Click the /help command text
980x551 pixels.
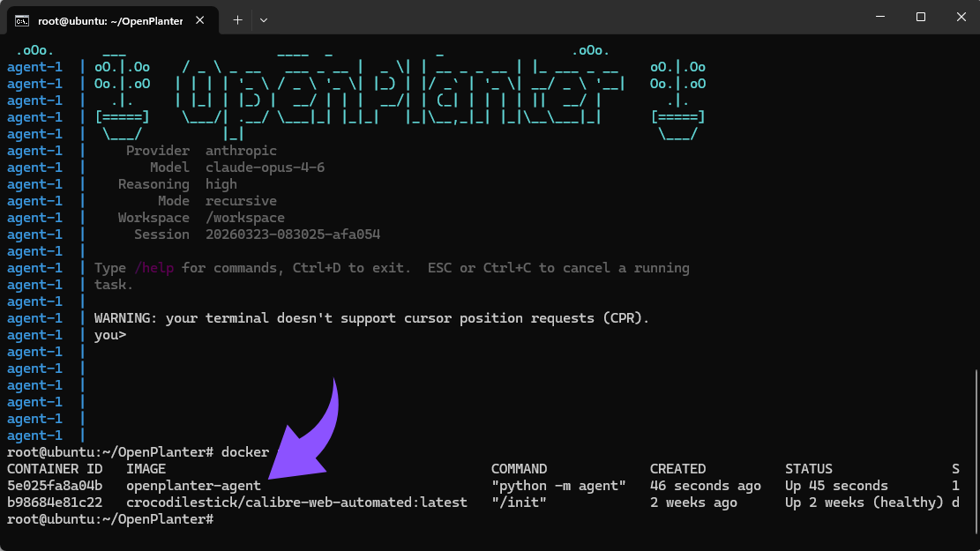coord(153,268)
